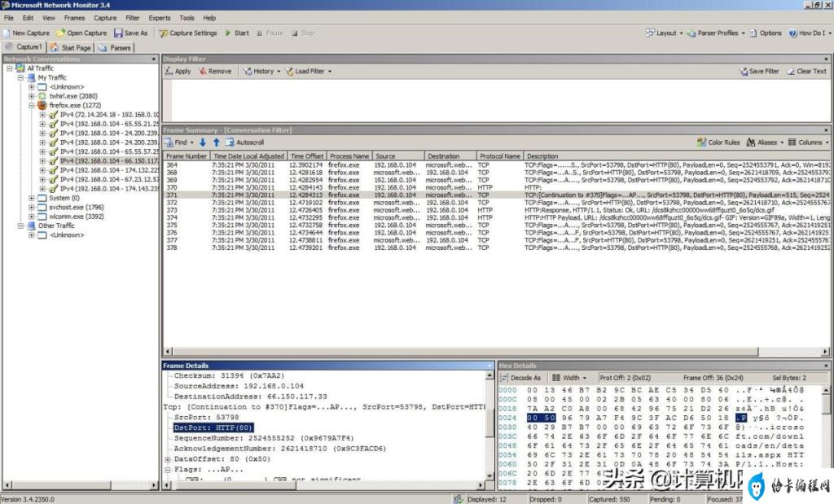Click the Frame Details vertical scrollbar thumb
The height and width of the screenshot is (504, 834).
pos(489,424)
